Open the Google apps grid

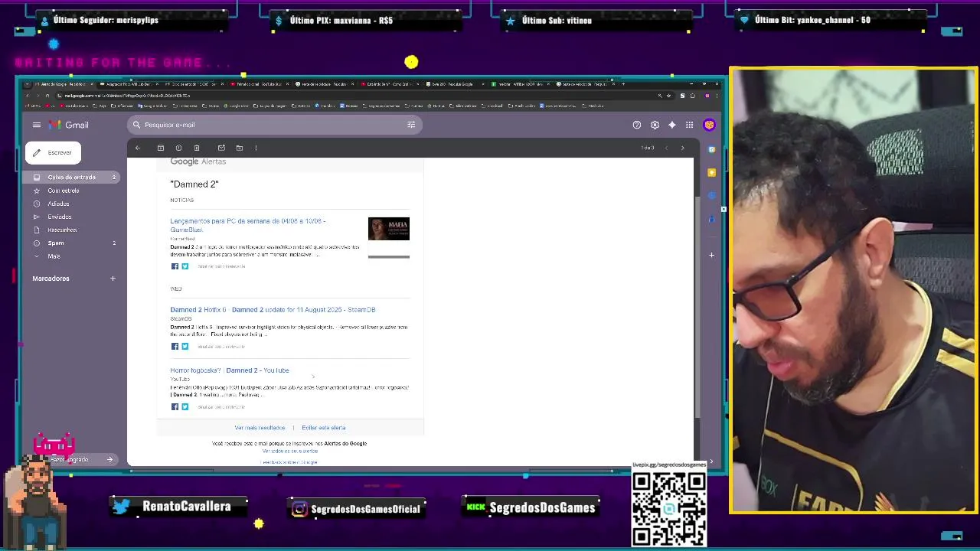[x=689, y=125]
